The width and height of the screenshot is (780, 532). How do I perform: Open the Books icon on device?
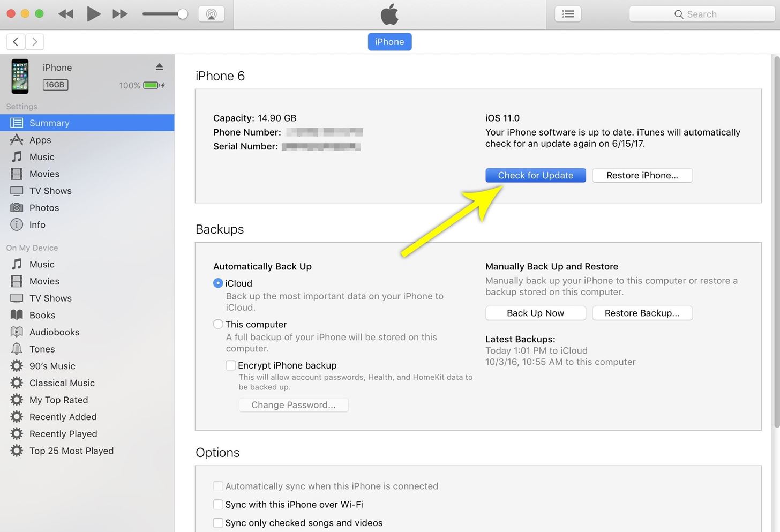17,314
